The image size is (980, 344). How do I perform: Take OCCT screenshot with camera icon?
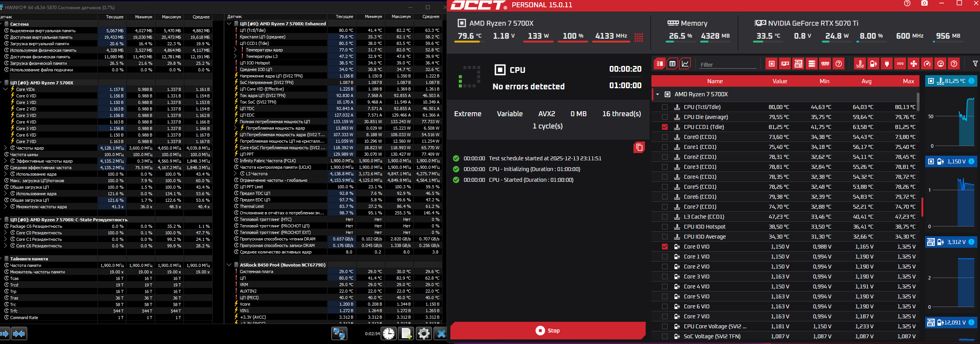924,3
